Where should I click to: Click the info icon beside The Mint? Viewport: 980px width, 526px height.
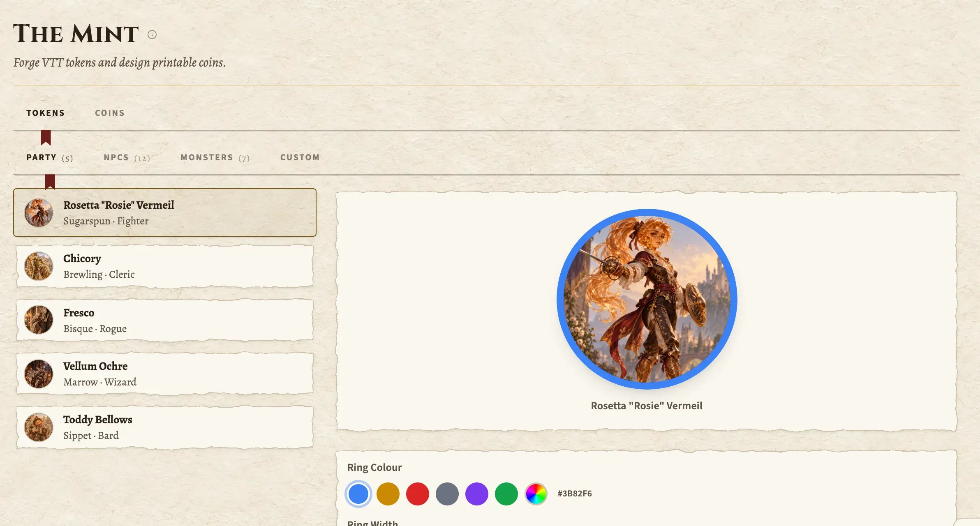tap(152, 35)
